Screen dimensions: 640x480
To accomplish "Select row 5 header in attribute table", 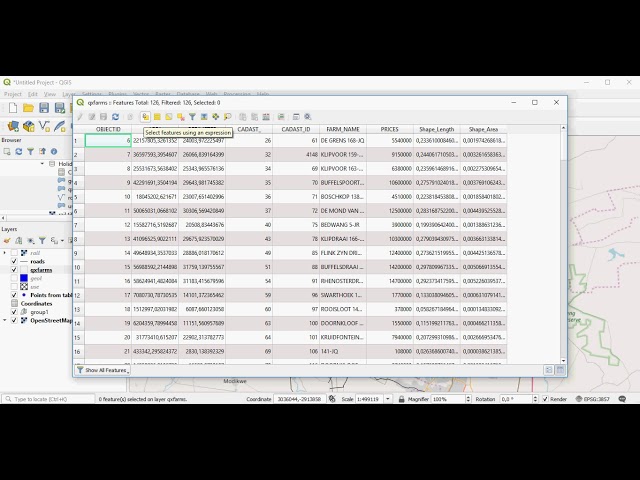I will (x=79, y=197).
